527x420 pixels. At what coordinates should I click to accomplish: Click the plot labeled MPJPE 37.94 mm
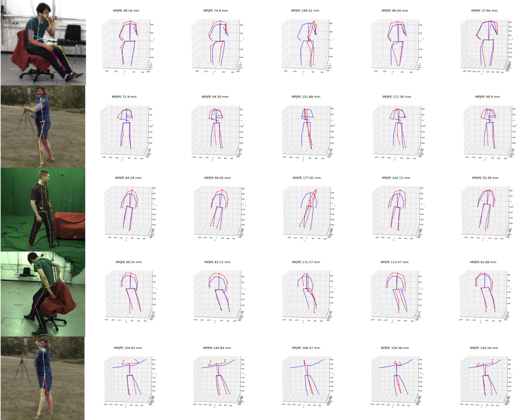tap(485, 42)
